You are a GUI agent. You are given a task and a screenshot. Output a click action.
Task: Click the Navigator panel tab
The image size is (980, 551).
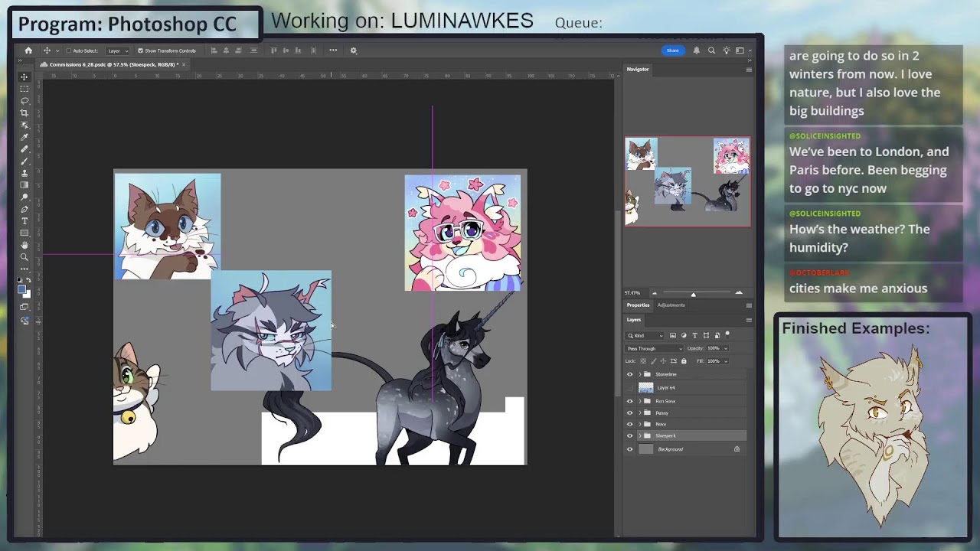pos(638,69)
